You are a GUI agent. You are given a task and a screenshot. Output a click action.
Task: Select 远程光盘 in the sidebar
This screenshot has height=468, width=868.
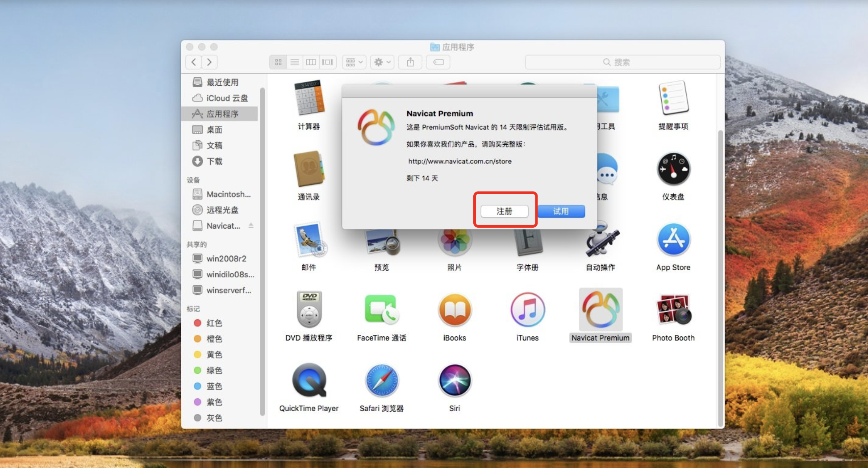(x=220, y=210)
